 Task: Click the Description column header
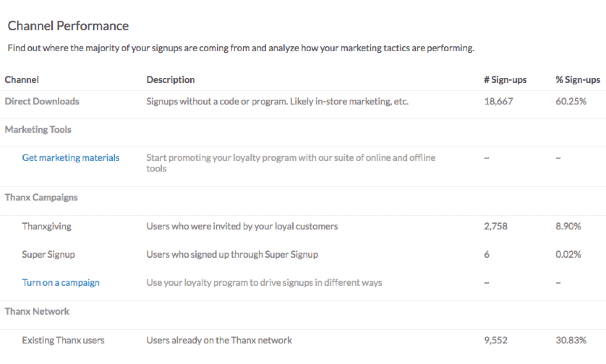point(171,80)
